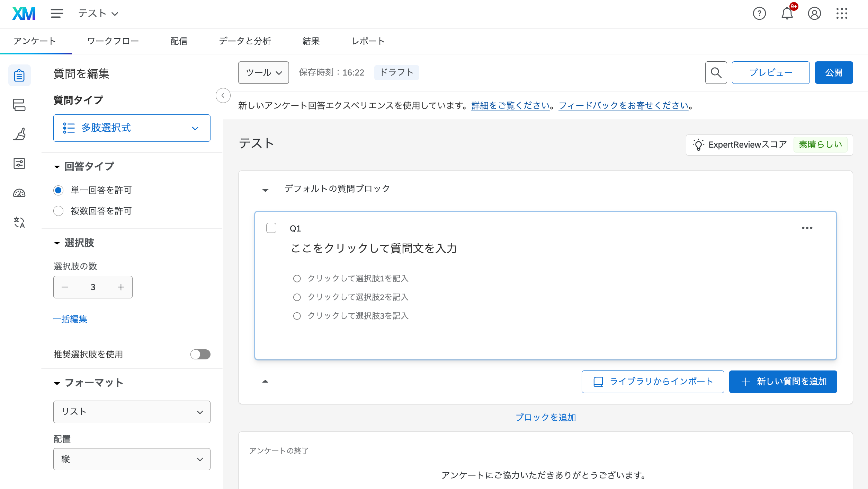Click choice text クリックして選択肢1を記入
Image resolution: width=868 pixels, height=489 pixels.
click(x=358, y=279)
